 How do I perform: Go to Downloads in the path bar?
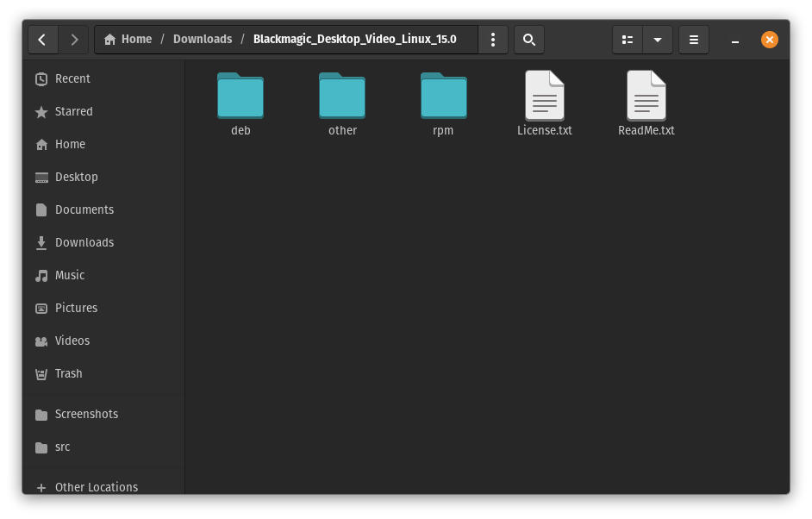(x=203, y=40)
